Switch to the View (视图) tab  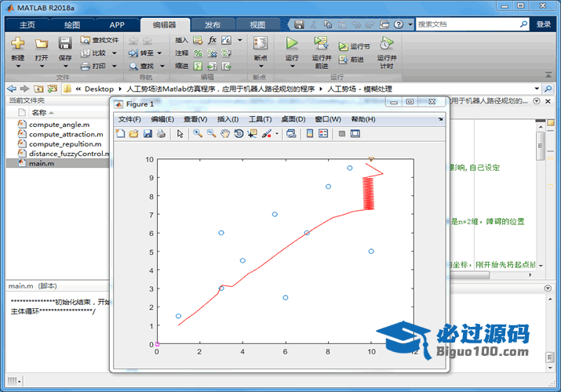point(257,24)
